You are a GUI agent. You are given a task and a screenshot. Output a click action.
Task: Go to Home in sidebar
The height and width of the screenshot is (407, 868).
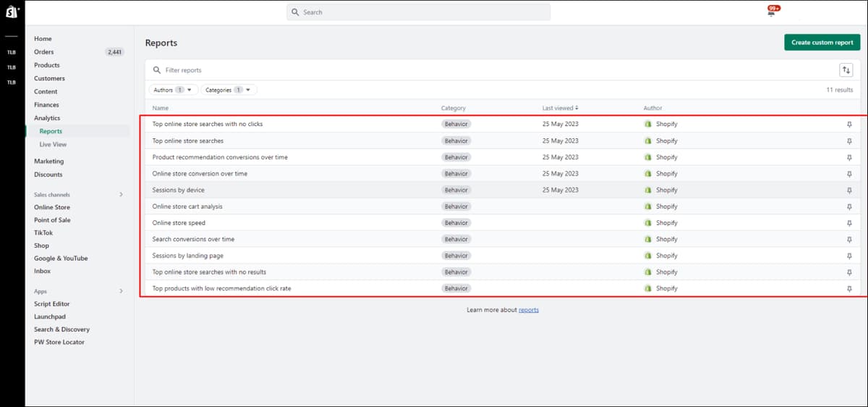[43, 38]
